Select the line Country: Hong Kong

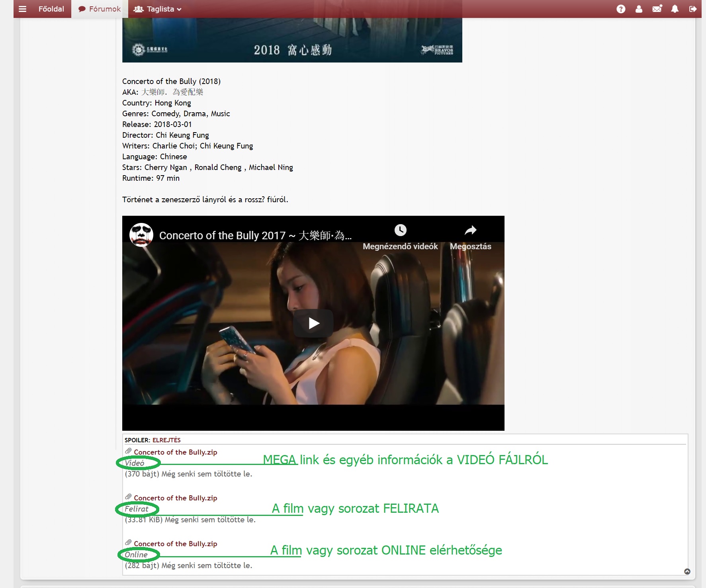(x=156, y=103)
